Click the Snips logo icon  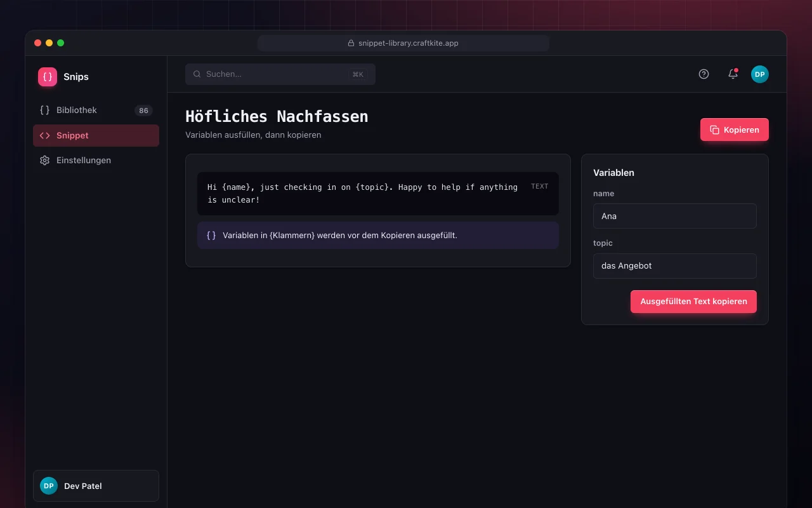pyautogui.click(x=48, y=77)
